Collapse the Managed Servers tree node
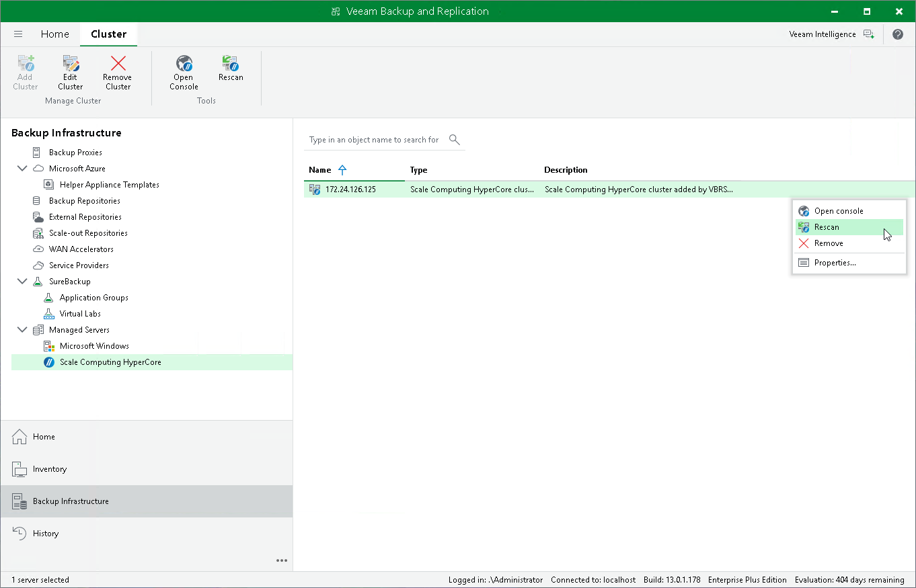The image size is (916, 588). click(x=22, y=330)
